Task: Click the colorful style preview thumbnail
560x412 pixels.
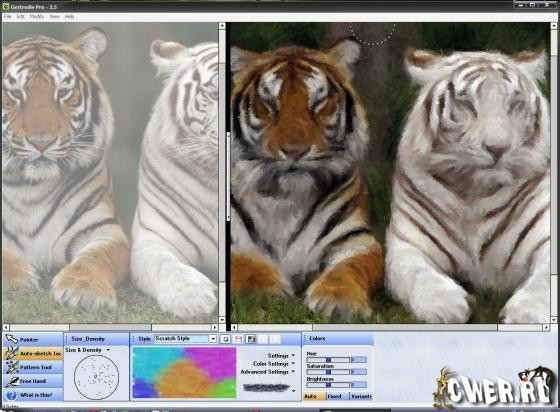Action: [184, 373]
